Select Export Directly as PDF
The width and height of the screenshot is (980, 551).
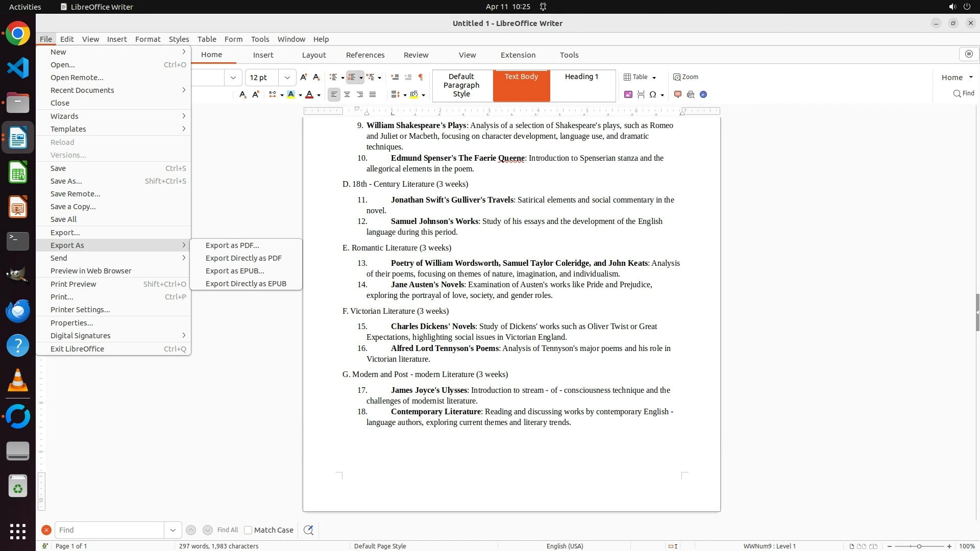click(x=243, y=258)
